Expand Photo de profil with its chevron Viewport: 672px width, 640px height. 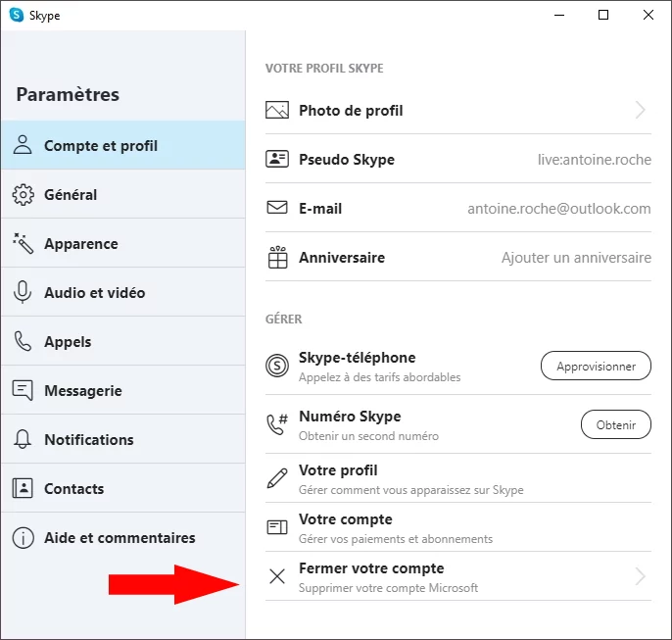click(641, 110)
